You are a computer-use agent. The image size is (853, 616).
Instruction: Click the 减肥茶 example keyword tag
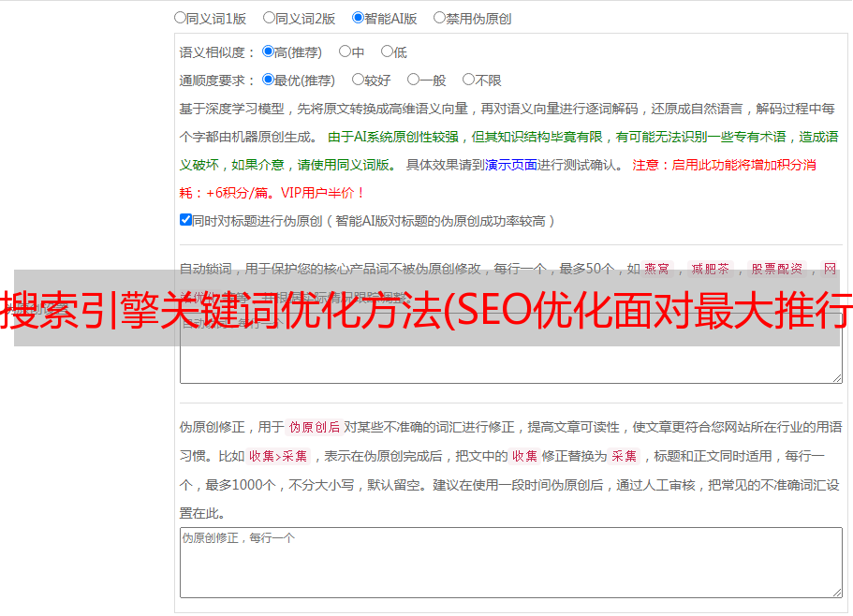coord(711,269)
